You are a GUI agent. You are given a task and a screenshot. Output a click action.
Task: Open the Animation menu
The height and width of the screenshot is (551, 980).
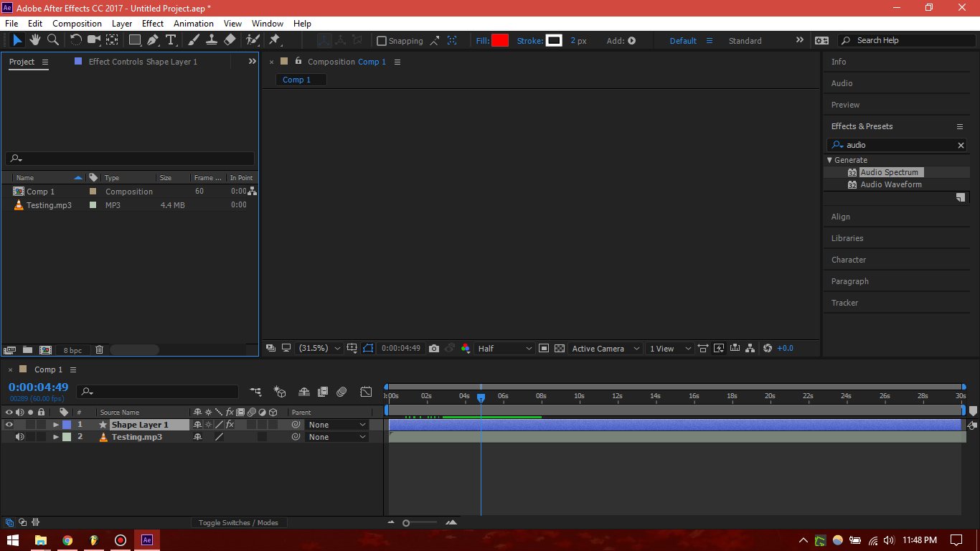(x=194, y=24)
